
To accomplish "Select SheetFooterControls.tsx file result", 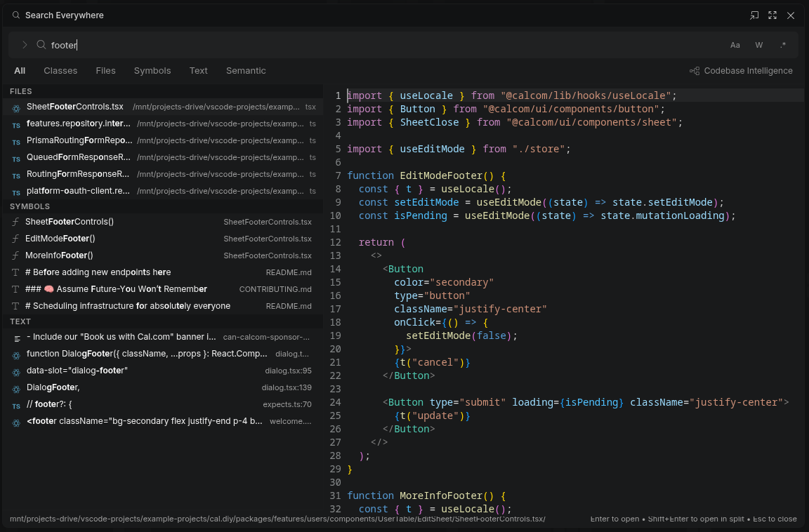I will point(163,107).
